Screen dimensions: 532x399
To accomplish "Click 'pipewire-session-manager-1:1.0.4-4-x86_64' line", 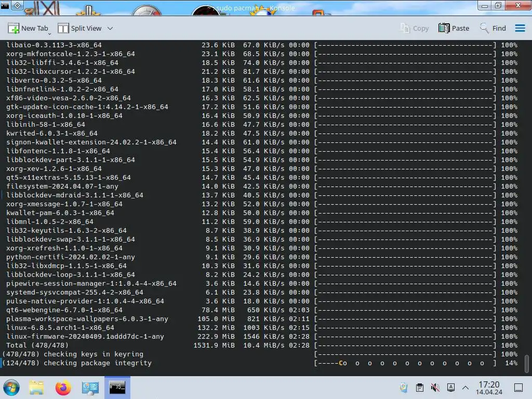I will 91,283.
